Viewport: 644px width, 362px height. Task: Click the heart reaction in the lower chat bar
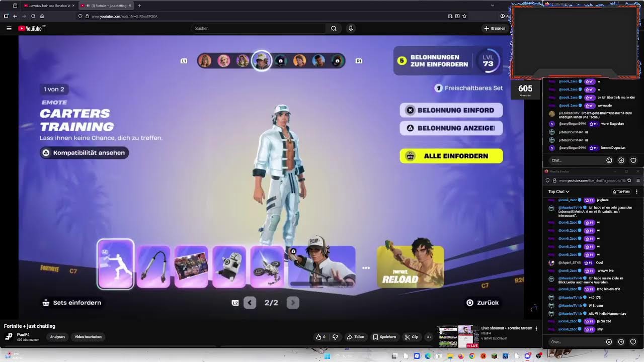pyautogui.click(x=633, y=342)
